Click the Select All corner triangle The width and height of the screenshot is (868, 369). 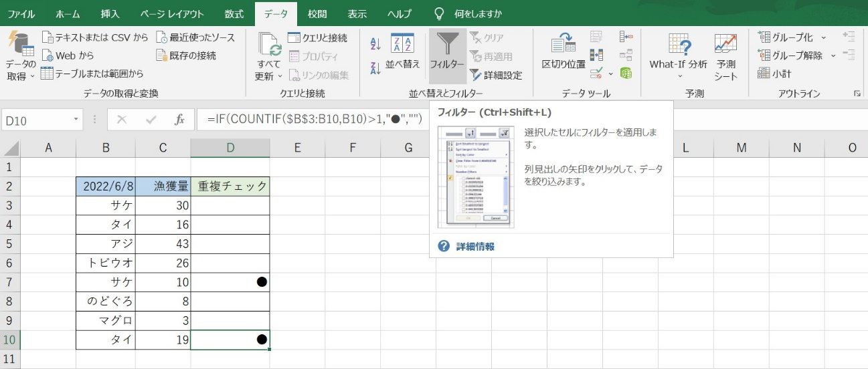coord(11,148)
